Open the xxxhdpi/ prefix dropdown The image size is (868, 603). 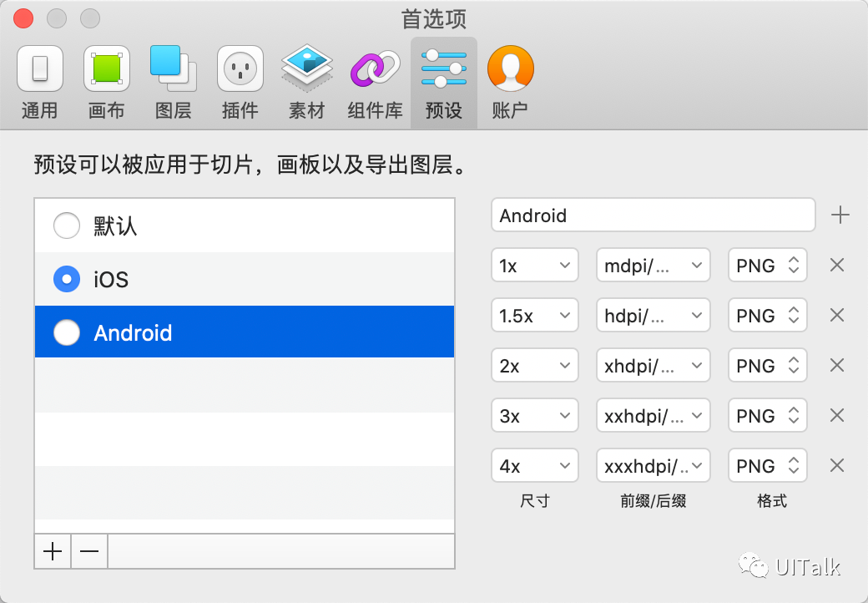[x=654, y=466]
